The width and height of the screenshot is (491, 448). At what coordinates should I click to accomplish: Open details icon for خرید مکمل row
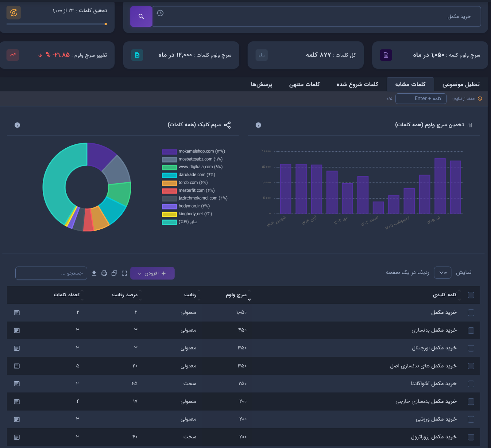tap(17, 313)
